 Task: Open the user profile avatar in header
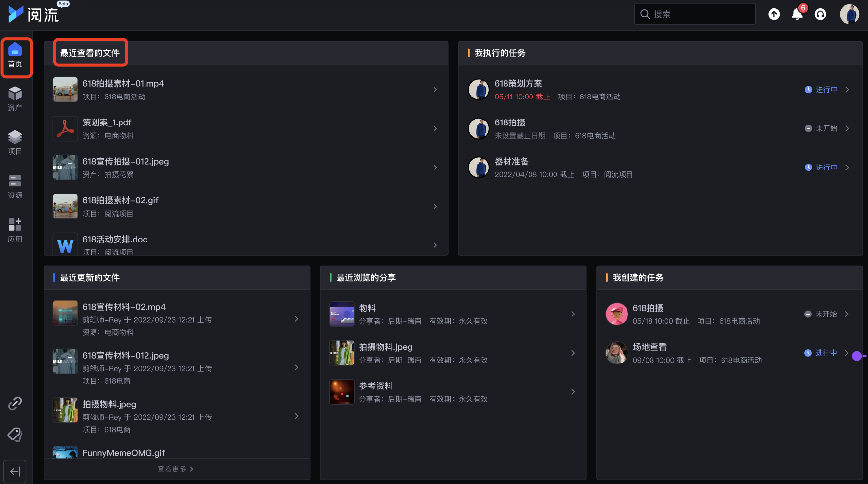click(849, 14)
